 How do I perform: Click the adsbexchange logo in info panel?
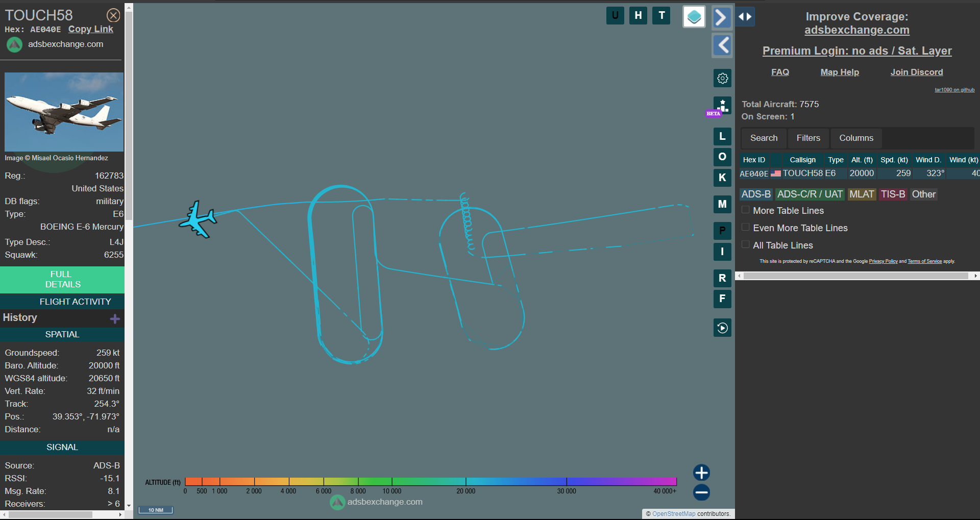(x=14, y=45)
